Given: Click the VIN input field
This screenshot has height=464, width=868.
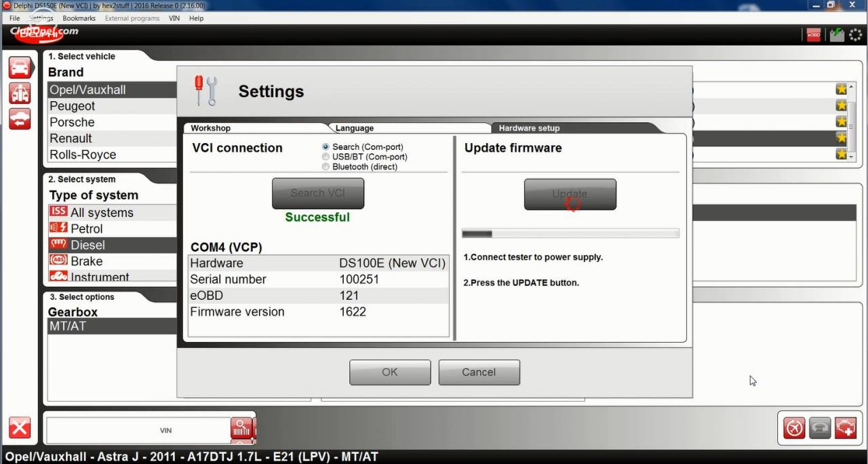Looking at the screenshot, I should tap(139, 430).
